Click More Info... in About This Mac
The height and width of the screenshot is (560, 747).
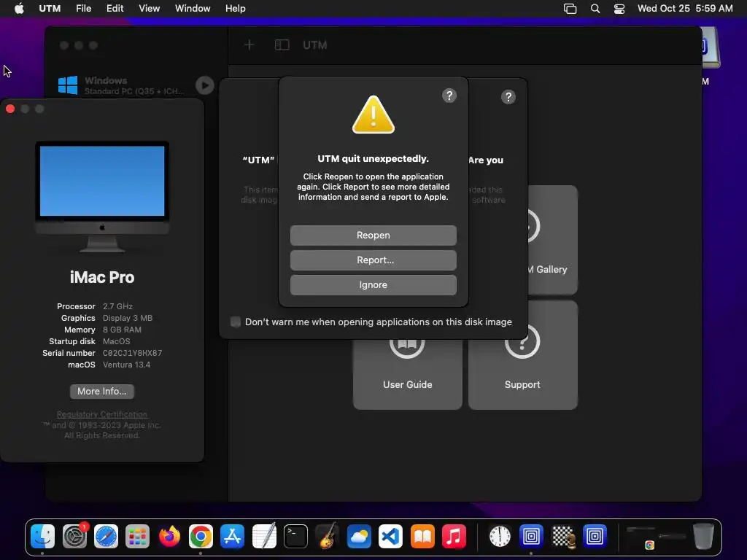(102, 392)
